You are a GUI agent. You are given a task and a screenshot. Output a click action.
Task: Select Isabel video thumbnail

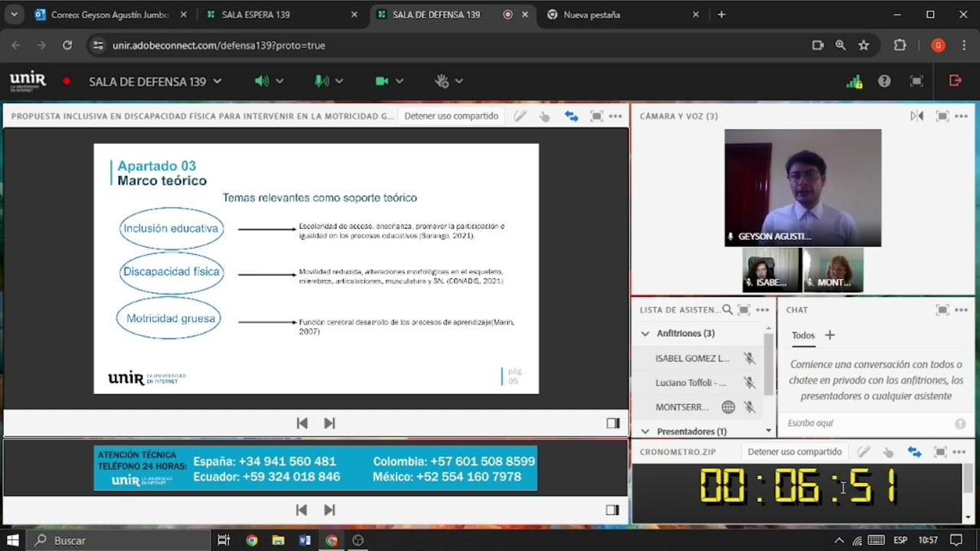[771, 269]
